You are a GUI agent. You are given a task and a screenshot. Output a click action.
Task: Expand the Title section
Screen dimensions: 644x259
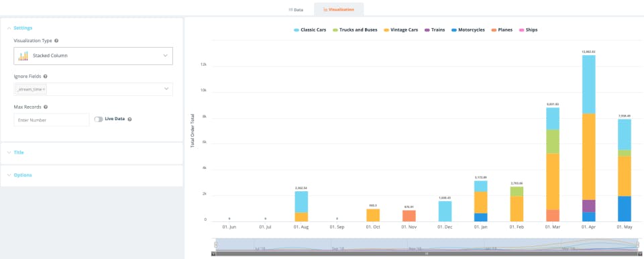15,152
